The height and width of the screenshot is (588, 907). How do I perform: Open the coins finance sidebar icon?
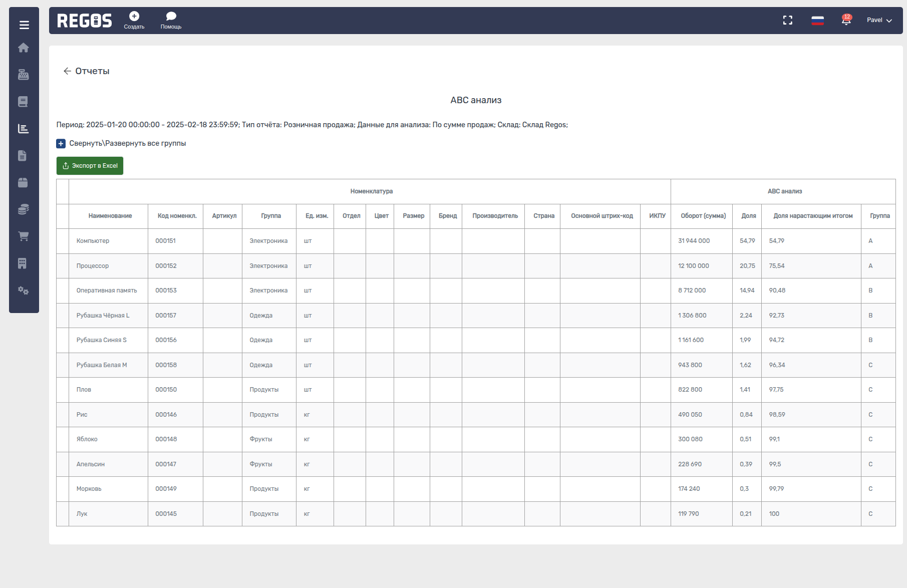(23, 209)
